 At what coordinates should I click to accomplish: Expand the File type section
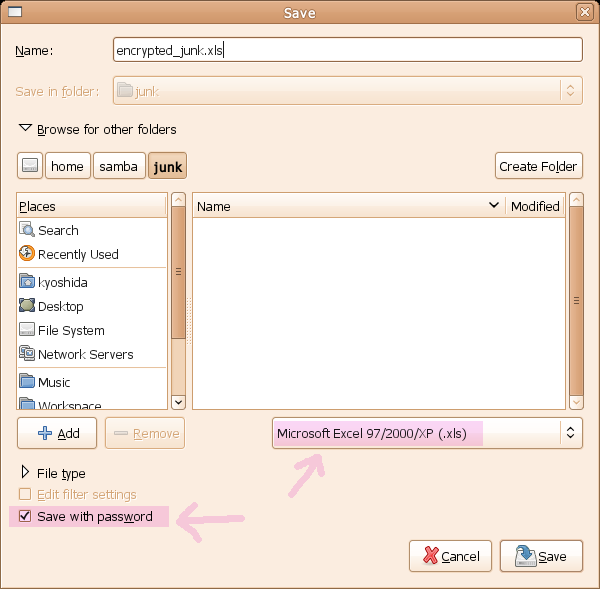[x=26, y=473]
